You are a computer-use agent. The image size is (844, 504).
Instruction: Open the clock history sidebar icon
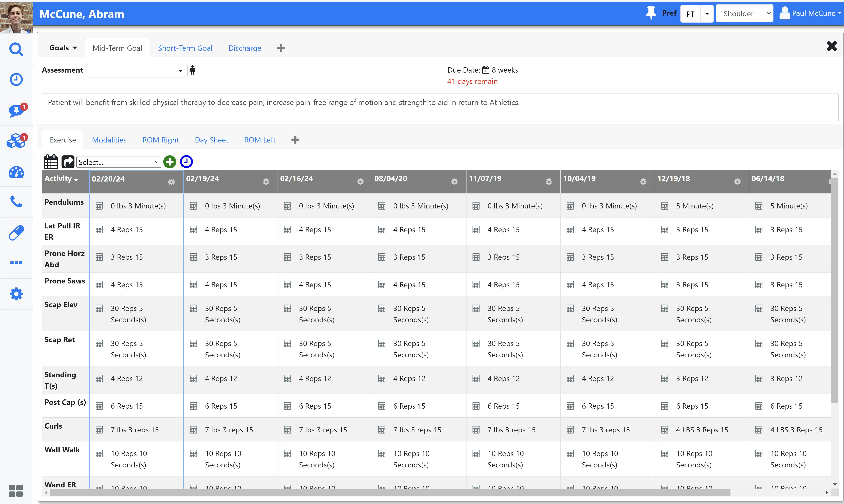click(x=16, y=80)
